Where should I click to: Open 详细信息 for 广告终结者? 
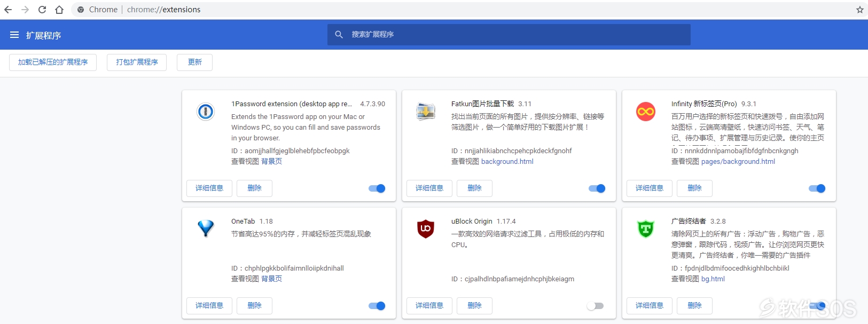[x=650, y=306]
